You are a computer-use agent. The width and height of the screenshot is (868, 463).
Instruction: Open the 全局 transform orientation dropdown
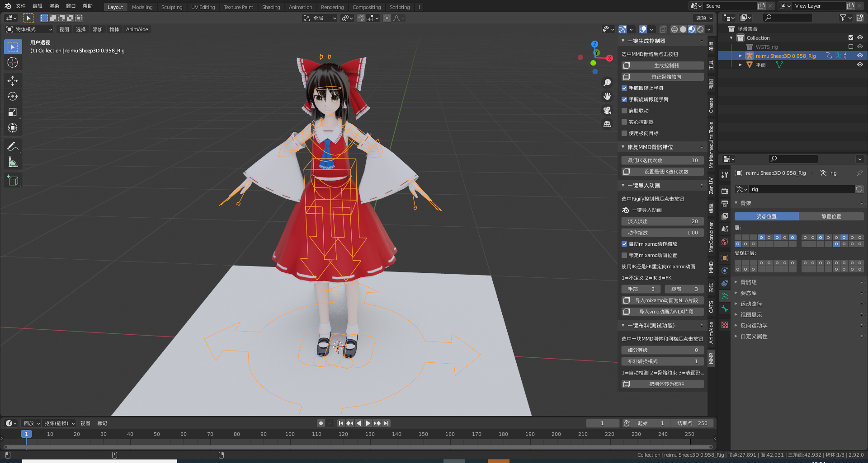tap(320, 18)
